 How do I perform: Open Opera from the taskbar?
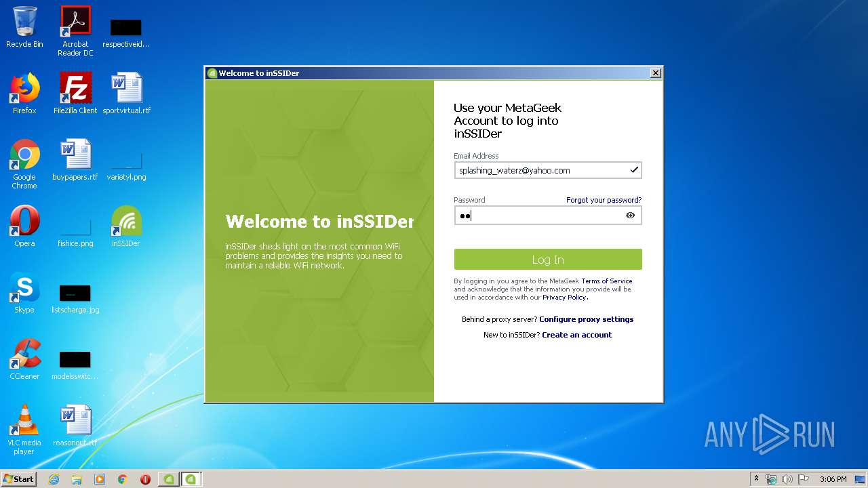[x=145, y=479]
